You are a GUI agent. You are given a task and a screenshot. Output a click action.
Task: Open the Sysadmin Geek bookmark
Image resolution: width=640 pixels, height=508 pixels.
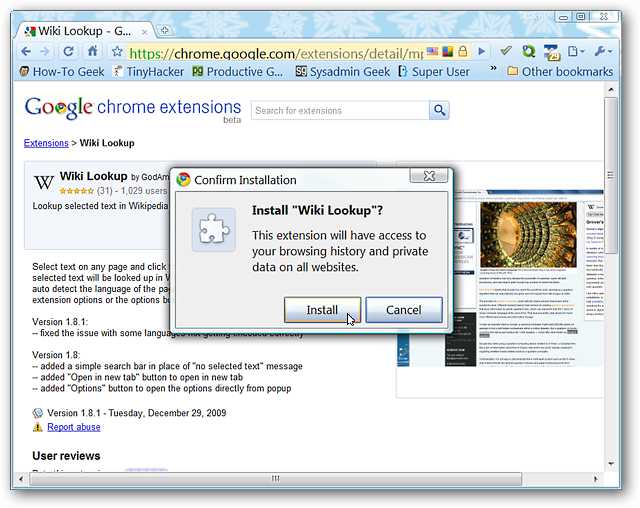pyautogui.click(x=342, y=72)
